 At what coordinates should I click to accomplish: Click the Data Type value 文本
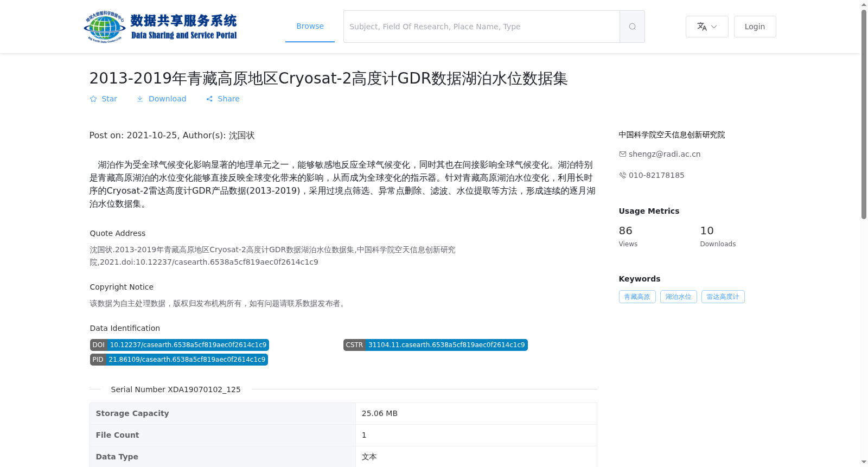(369, 457)
